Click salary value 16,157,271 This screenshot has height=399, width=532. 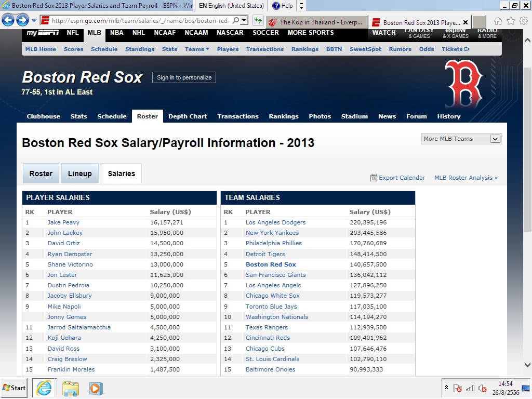point(167,222)
